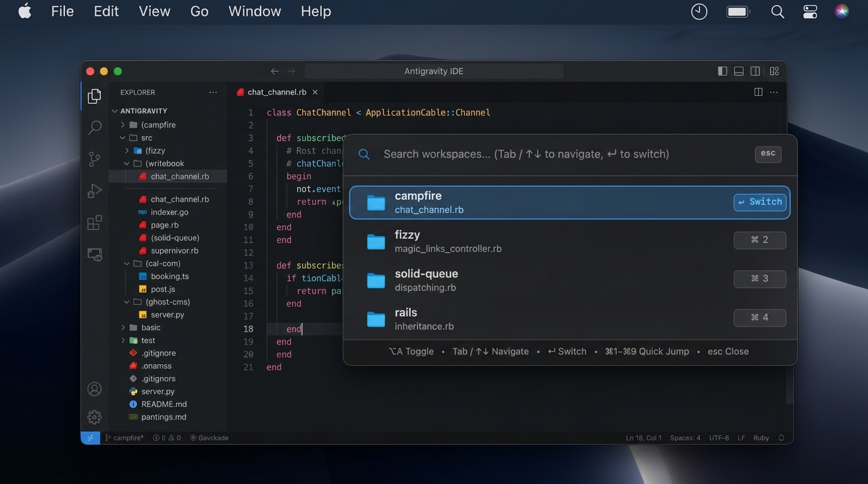Open post.js in the Explorer tree
The image size is (868, 484).
[163, 289]
